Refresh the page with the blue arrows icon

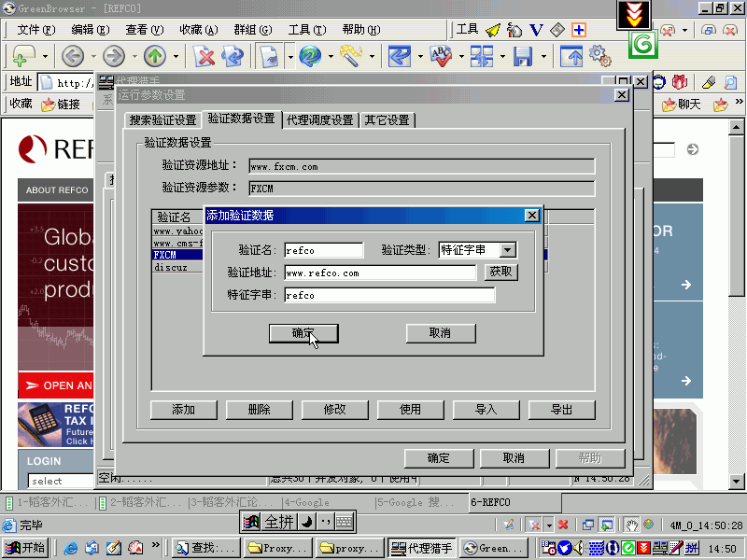click(x=233, y=56)
